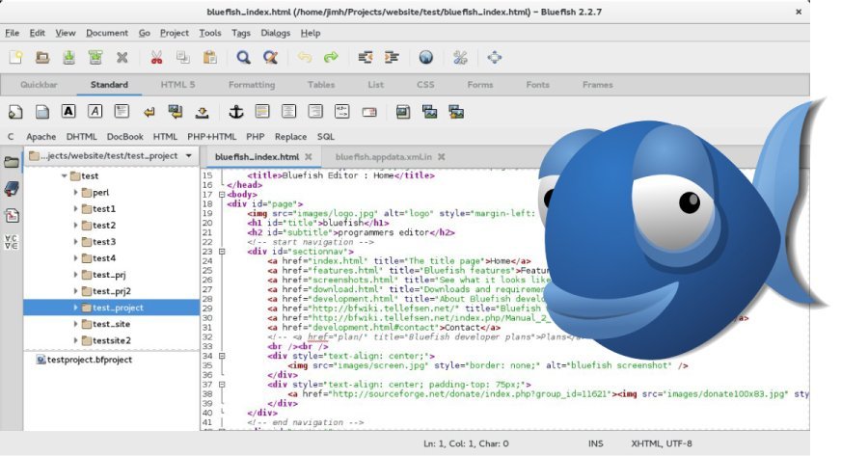
Task: Open the Tags menu
Action: (241, 33)
